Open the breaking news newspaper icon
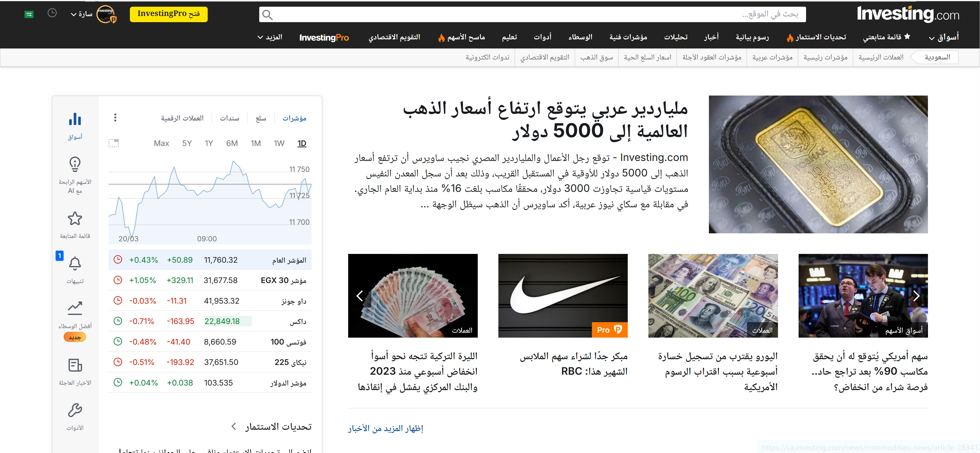 [75, 365]
